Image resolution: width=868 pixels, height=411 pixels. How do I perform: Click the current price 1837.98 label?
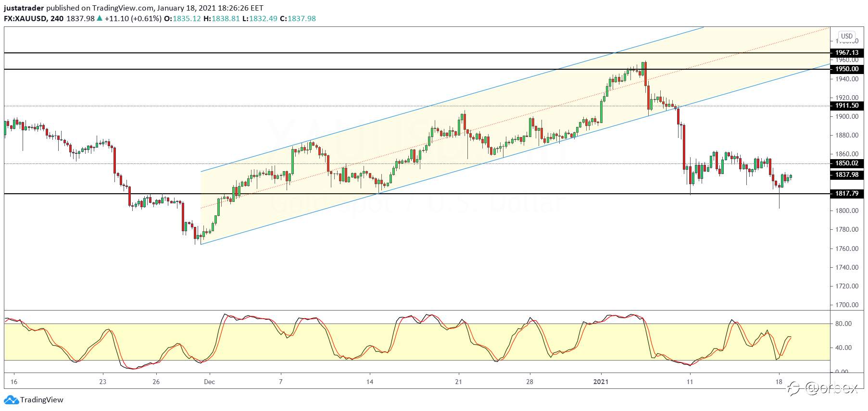point(847,175)
